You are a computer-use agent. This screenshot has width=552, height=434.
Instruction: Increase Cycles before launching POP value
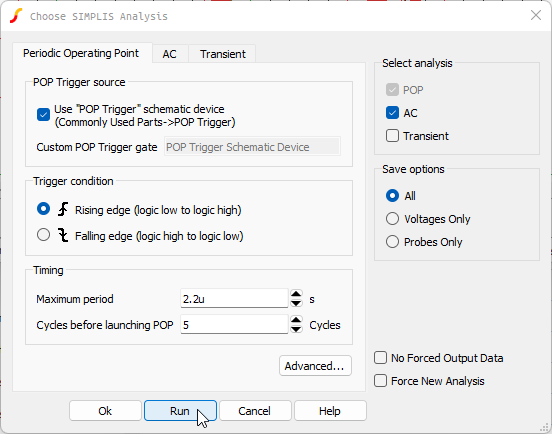296,320
